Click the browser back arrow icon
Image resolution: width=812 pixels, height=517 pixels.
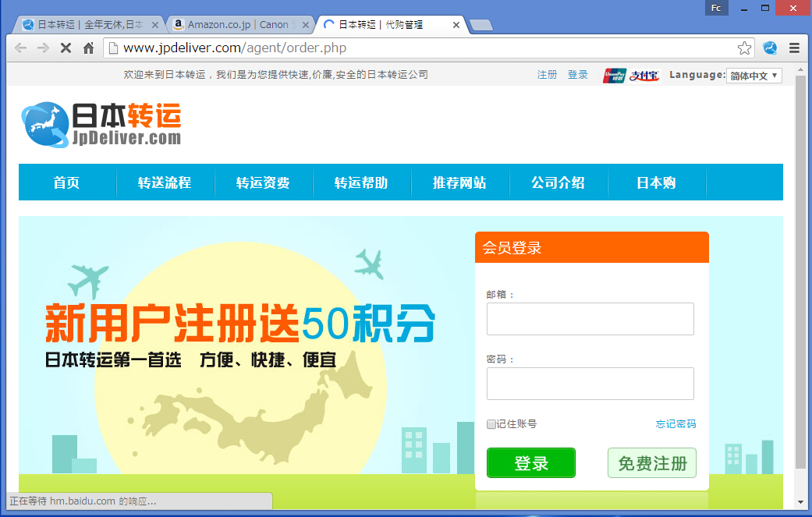(x=20, y=48)
